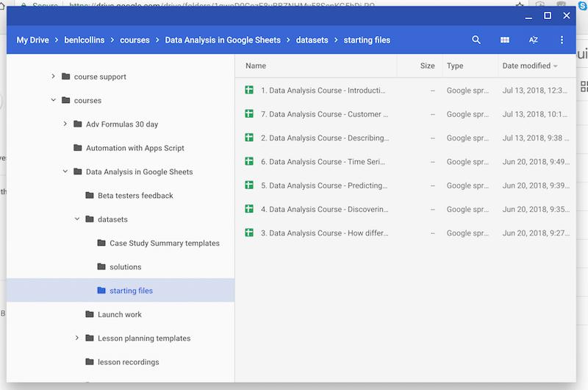588x390 pixels.
Task: Click the folder icon beside Case Study Summary templates
Action: pos(101,243)
